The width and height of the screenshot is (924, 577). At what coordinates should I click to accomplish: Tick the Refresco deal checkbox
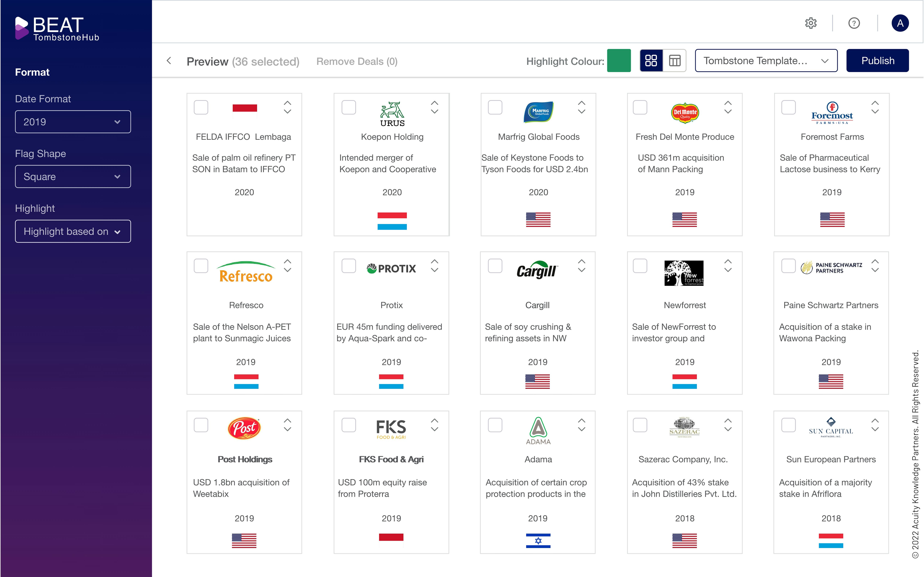[x=201, y=266]
